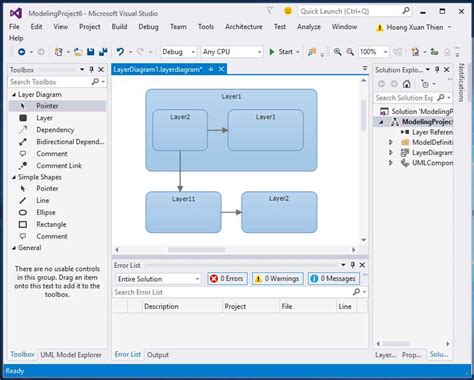Open the Any CPU platform dropdown
474x380 pixels.
(232, 52)
